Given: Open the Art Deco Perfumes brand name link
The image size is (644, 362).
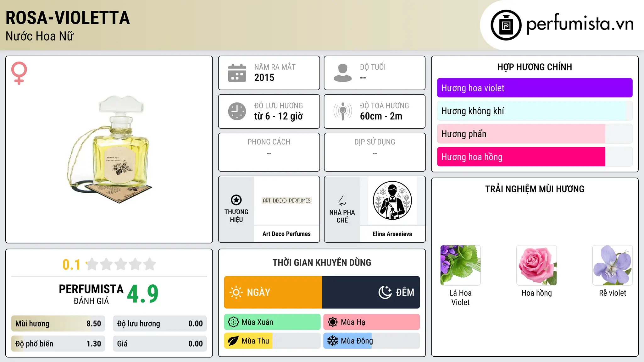Looking at the screenshot, I should 286,234.
